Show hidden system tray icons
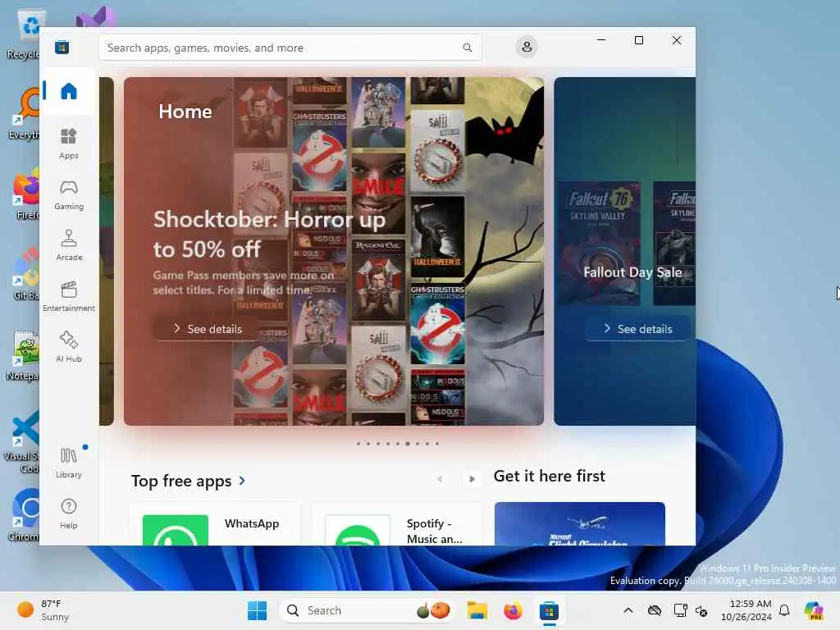 [x=628, y=610]
